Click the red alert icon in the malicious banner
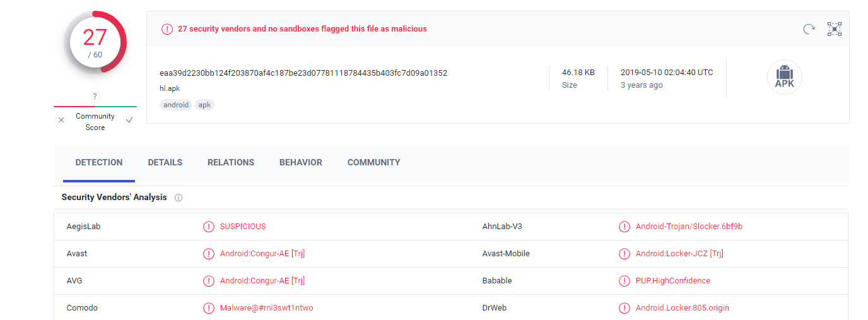Screen dimensions: 868x320 [x=167, y=29]
